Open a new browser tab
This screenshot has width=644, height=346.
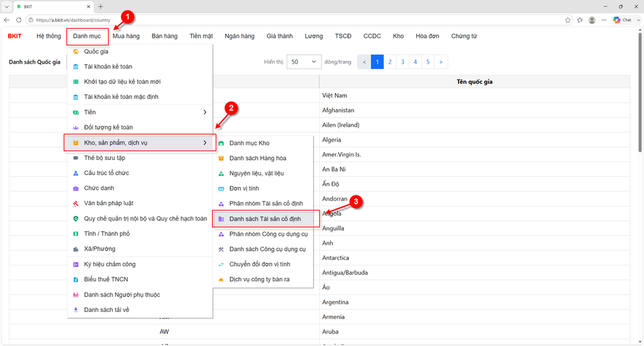coord(101,6)
